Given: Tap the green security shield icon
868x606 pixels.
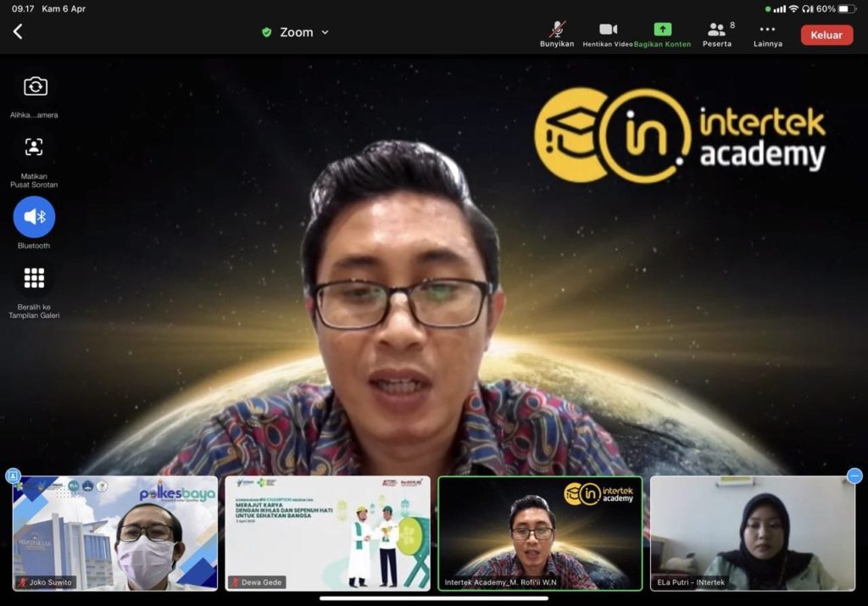Looking at the screenshot, I should [x=266, y=32].
